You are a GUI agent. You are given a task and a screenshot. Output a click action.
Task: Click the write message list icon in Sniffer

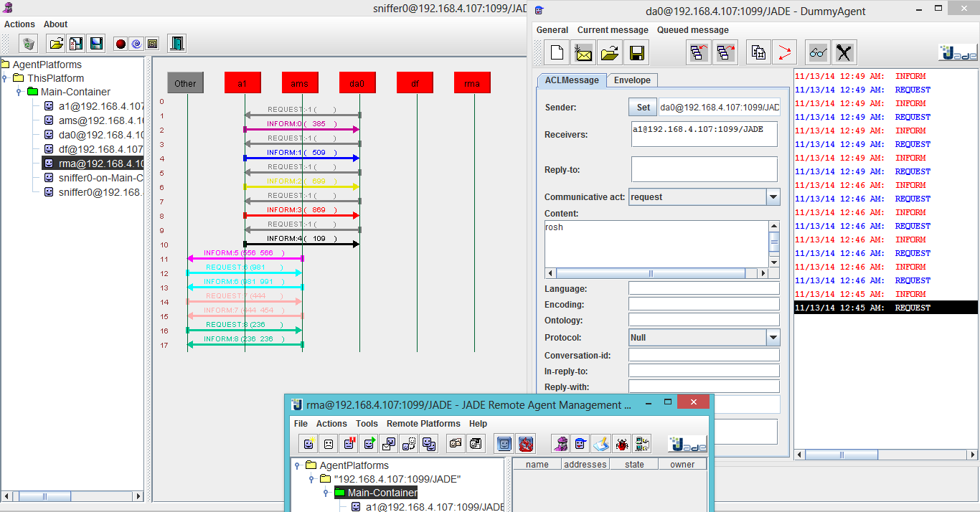click(76, 44)
